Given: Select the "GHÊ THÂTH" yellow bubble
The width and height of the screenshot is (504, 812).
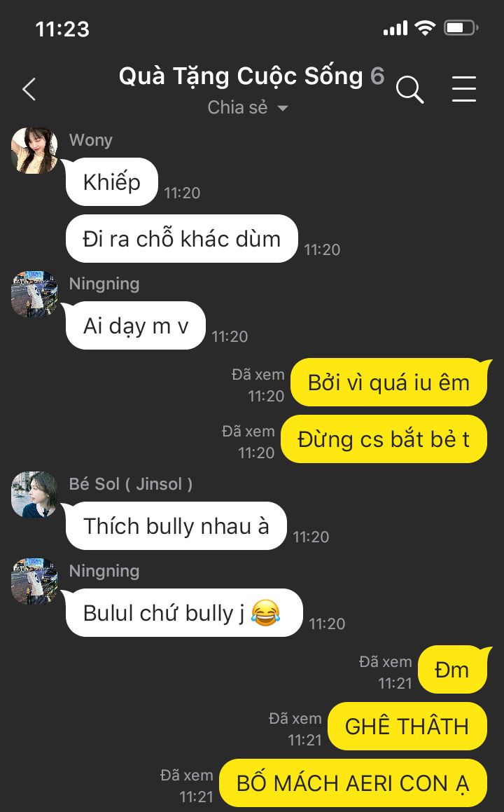Looking at the screenshot, I should point(407,726).
